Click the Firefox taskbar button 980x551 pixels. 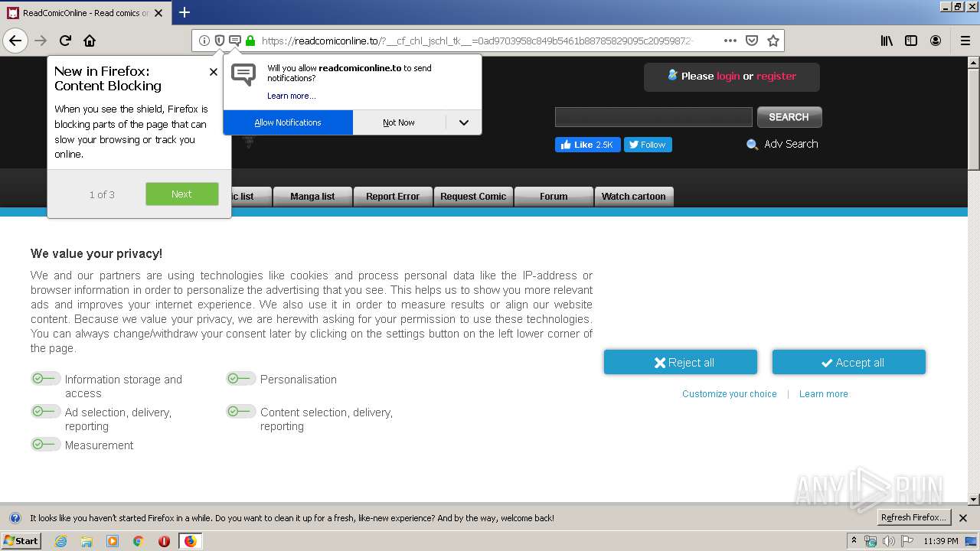(x=190, y=541)
